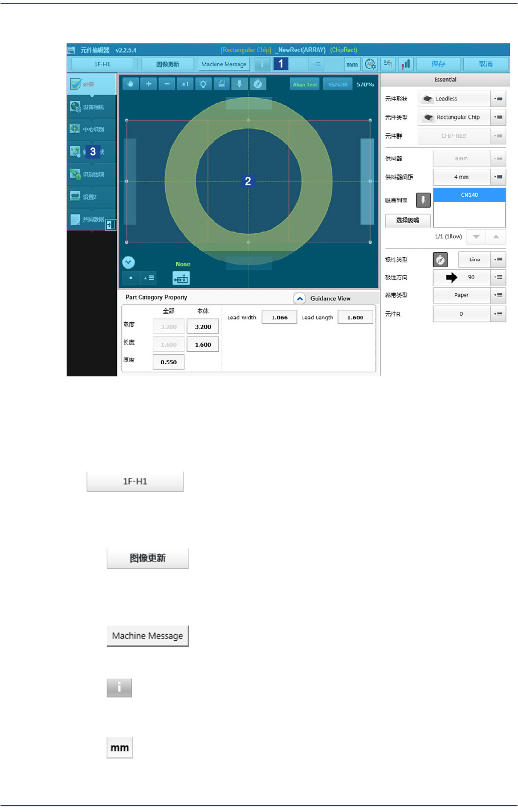Viewport: 518px width, 812px height.
Task: Click the nozzle list page-down arrow
Action: (476, 237)
